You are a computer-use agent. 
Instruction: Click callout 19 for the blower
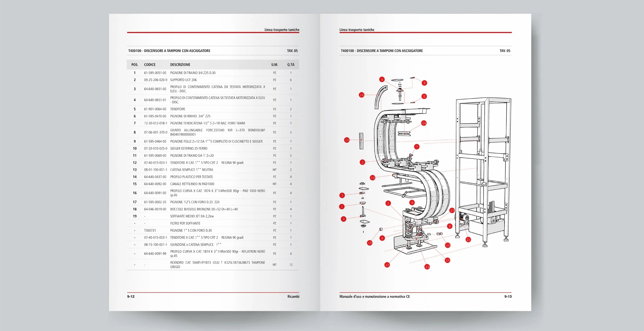[373, 178]
